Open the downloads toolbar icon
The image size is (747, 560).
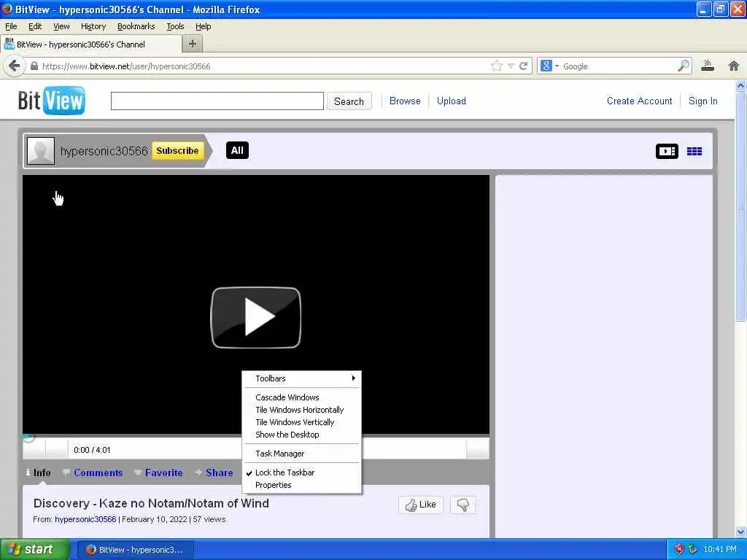click(x=708, y=66)
